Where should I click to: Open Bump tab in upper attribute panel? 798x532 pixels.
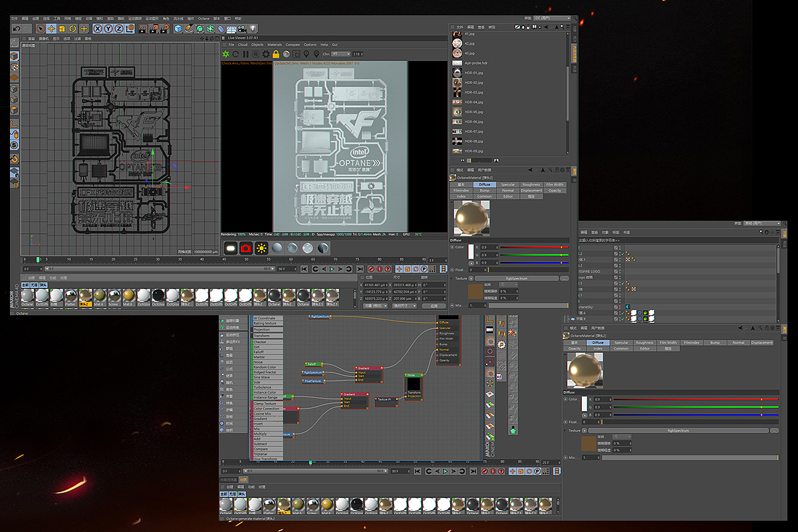tap(485, 190)
